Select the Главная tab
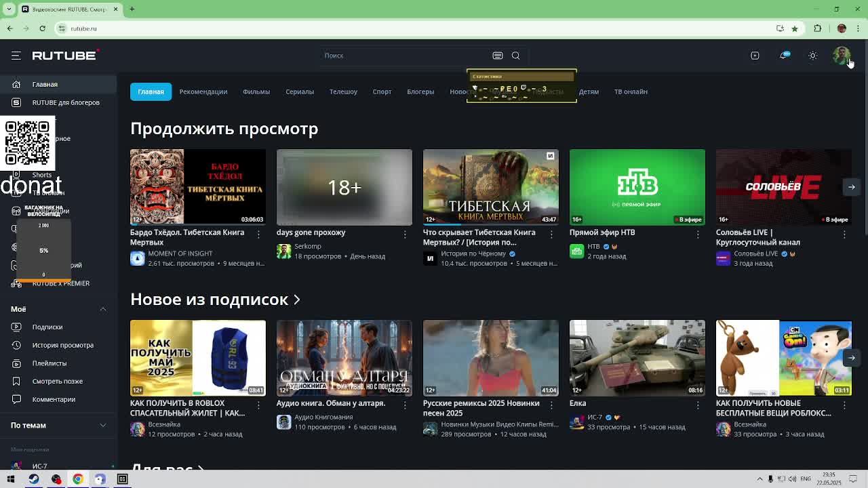Screen dimensions: 868x488 click(x=151, y=91)
